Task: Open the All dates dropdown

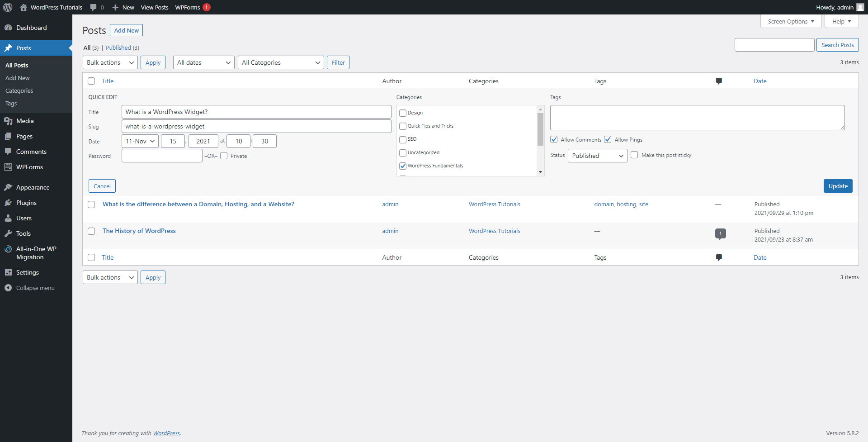Action: click(204, 62)
